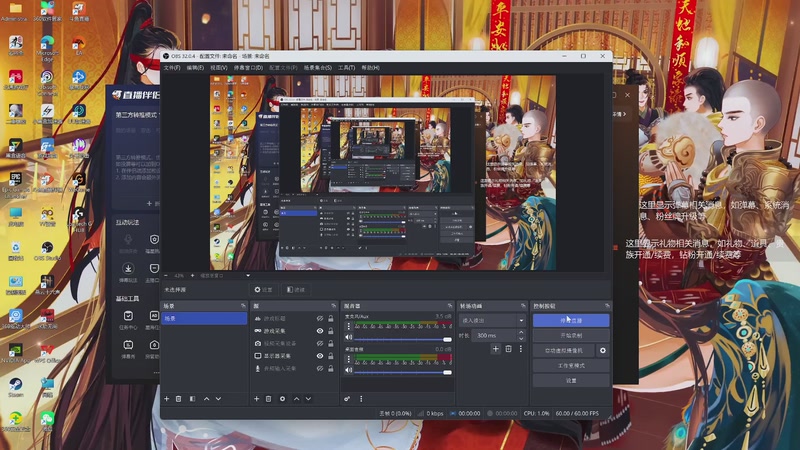Open 任务中心 icon in 直播伴侣 window
The width and height of the screenshot is (800, 450).
[128, 320]
